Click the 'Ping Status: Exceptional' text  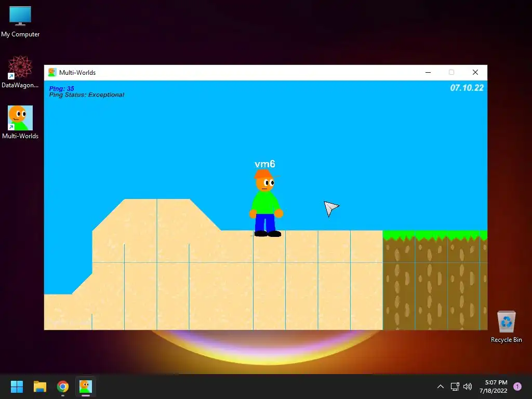pyautogui.click(x=87, y=95)
